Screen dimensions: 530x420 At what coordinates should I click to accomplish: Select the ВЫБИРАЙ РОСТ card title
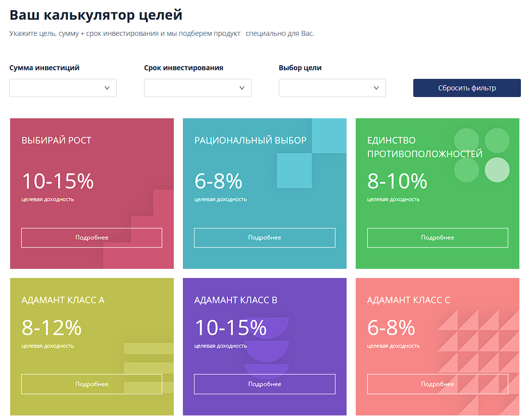coord(57,141)
